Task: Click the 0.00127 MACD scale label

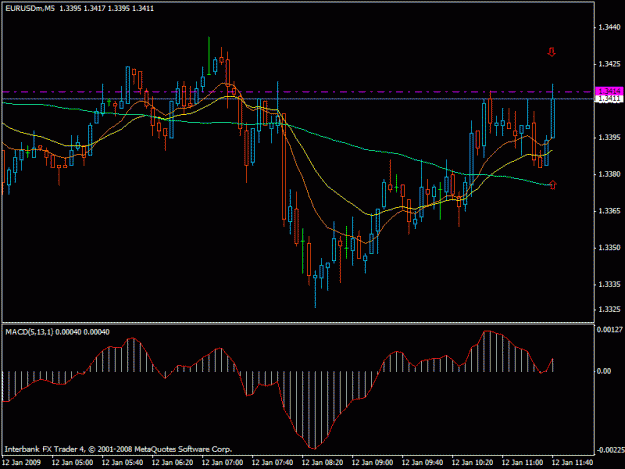Action: (x=609, y=330)
